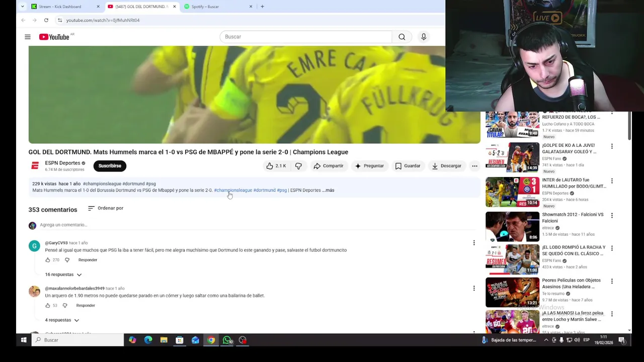The image size is (644, 362).
Task: Open File Explorer from taskbar
Action: click(164, 340)
